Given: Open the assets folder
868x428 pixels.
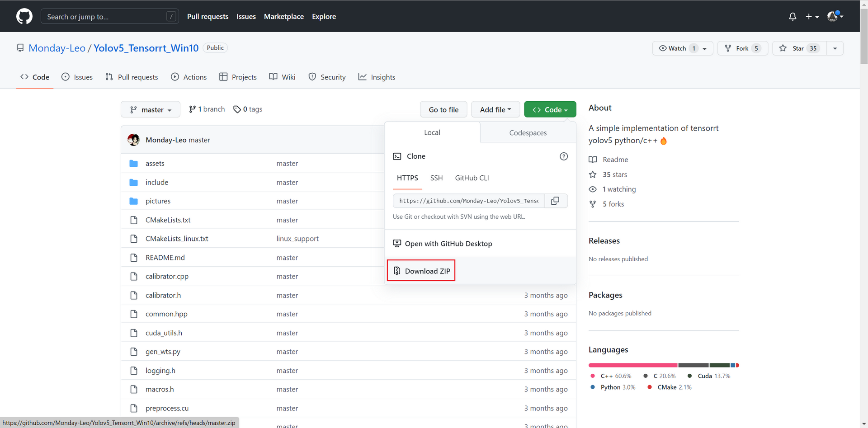Looking at the screenshot, I should (x=155, y=164).
